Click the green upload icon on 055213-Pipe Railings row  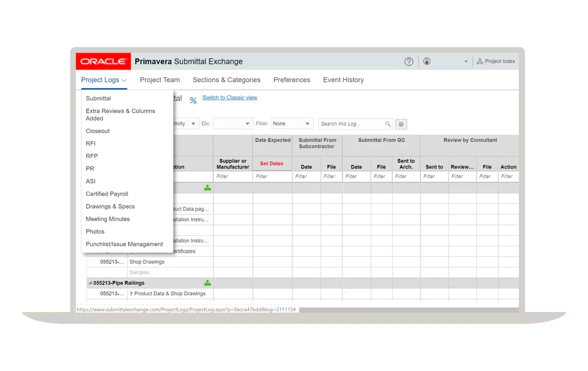[207, 282]
